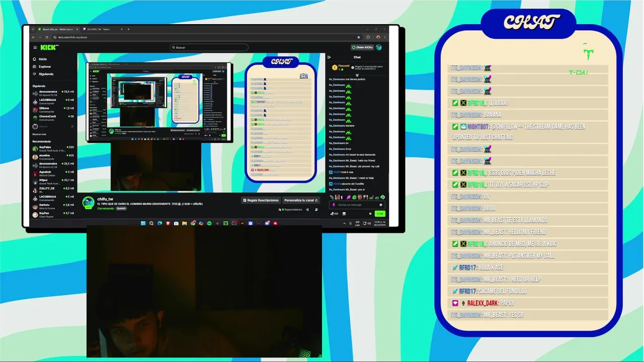The width and height of the screenshot is (644, 362).
Task: Click the Obtén KICKs button
Action: pos(362,47)
